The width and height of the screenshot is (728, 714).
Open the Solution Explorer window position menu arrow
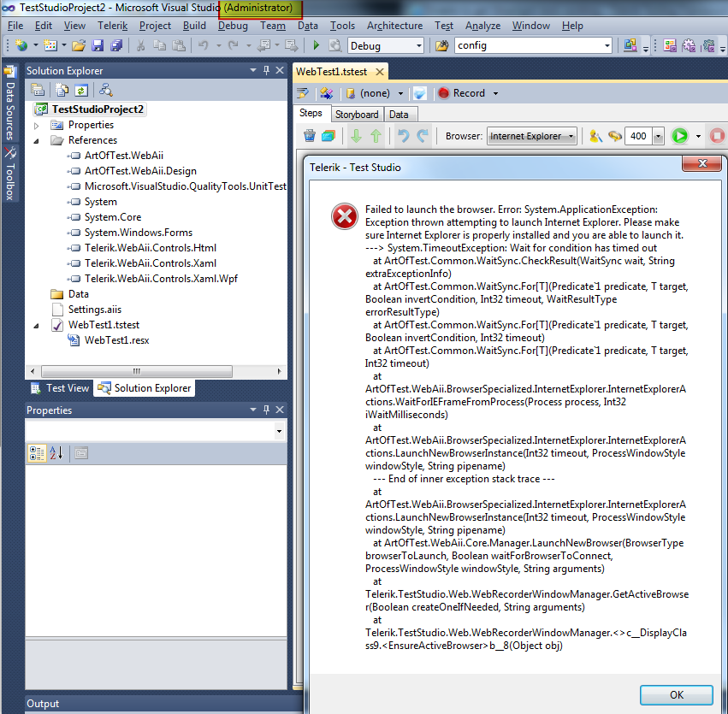[x=253, y=70]
